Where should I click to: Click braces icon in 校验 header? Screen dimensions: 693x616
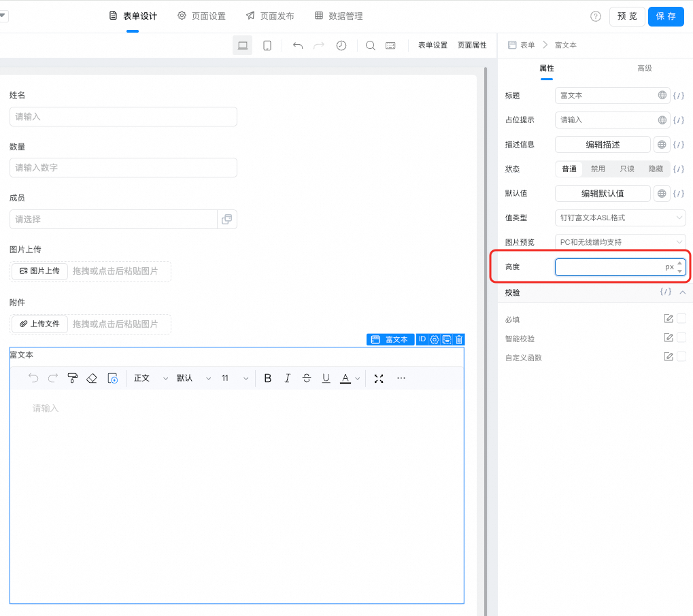pos(666,292)
